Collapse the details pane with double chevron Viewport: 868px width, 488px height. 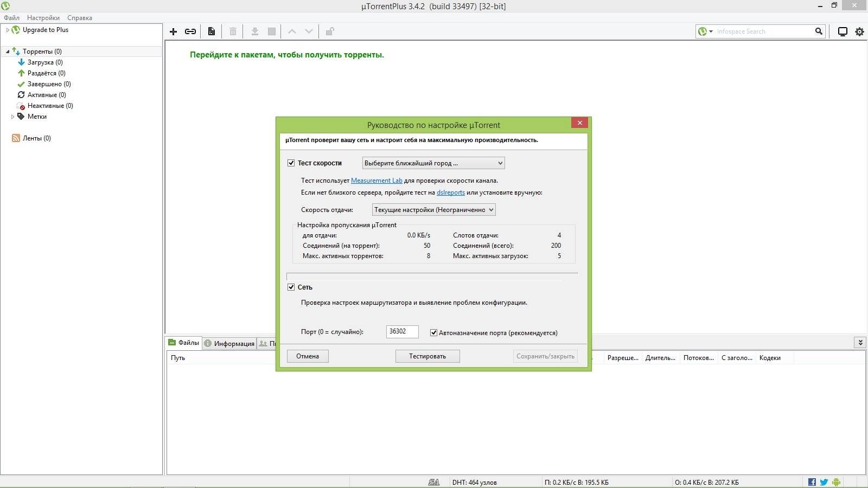coord(860,342)
